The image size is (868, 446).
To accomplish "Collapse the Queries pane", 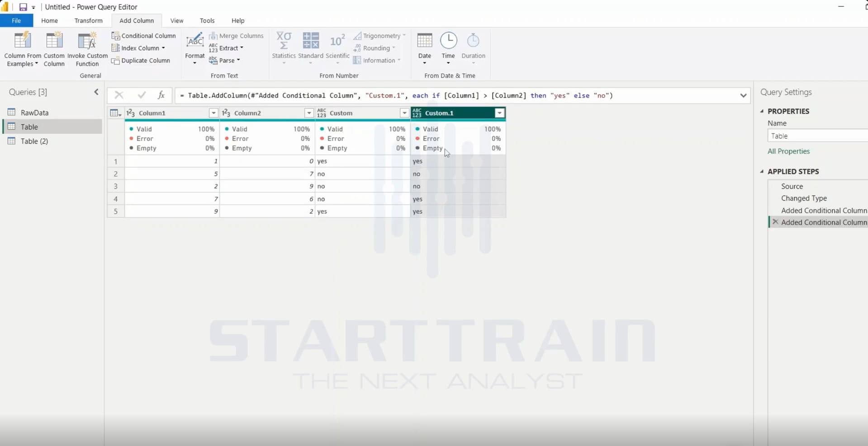I will [96, 92].
